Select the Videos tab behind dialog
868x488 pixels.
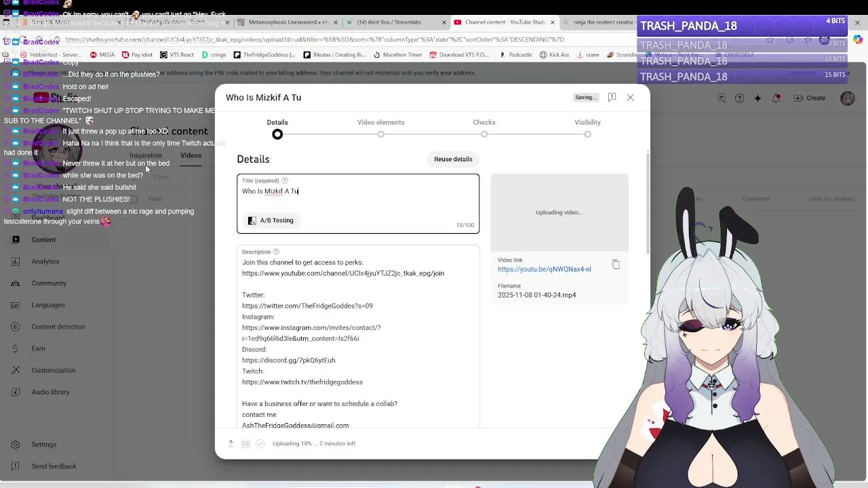pos(191,156)
